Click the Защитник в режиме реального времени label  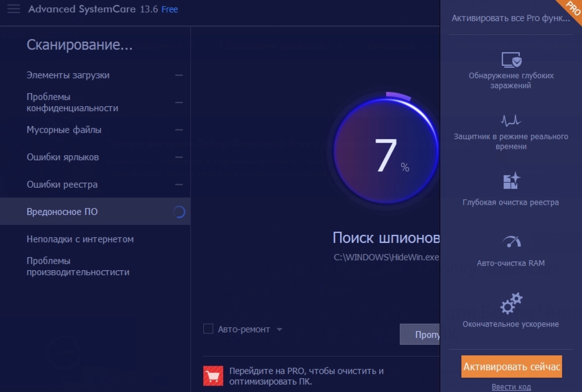[511, 141]
